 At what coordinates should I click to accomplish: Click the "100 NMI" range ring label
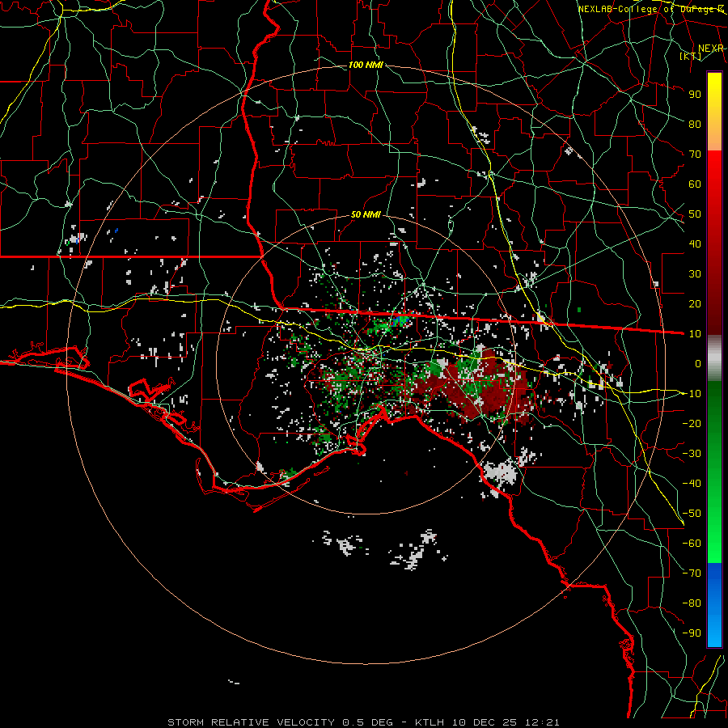pos(366,65)
